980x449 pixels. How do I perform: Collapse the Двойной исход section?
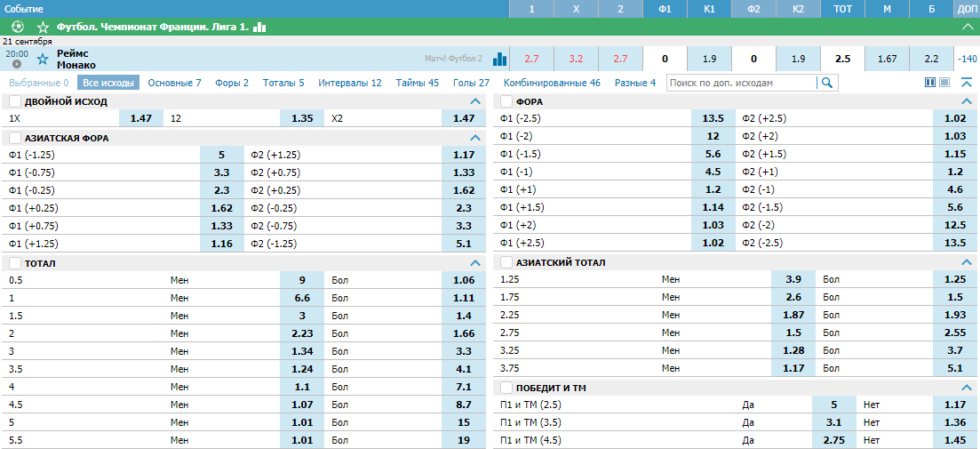[x=475, y=101]
